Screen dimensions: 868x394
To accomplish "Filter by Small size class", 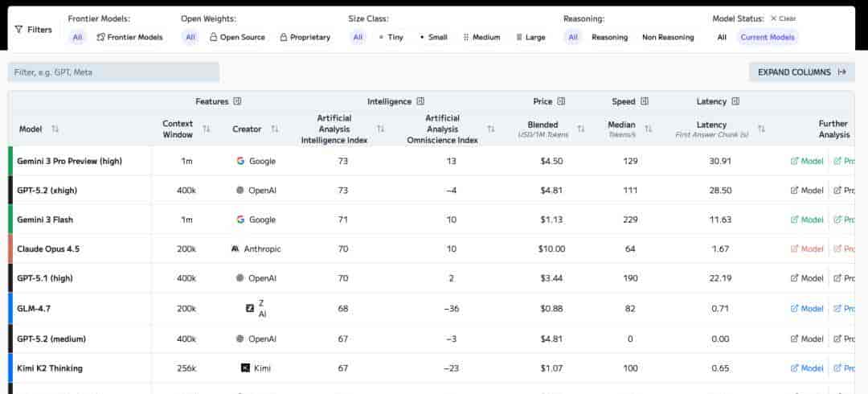I will pyautogui.click(x=433, y=37).
